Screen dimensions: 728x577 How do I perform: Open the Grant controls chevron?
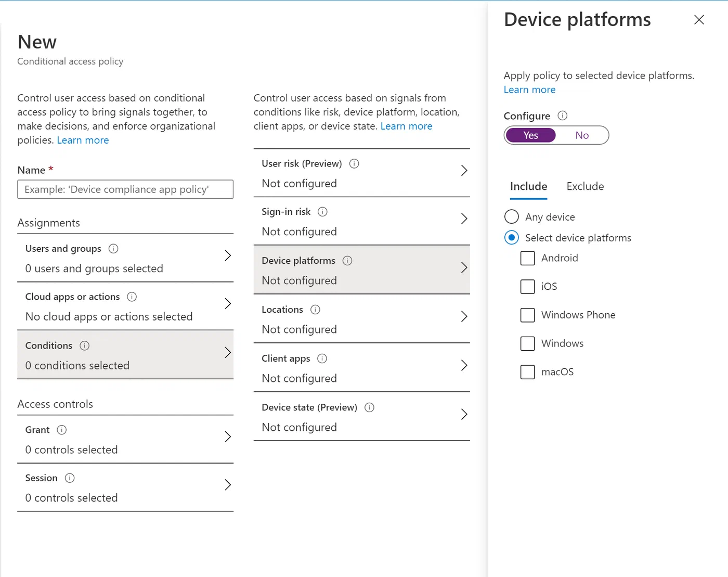(x=228, y=437)
